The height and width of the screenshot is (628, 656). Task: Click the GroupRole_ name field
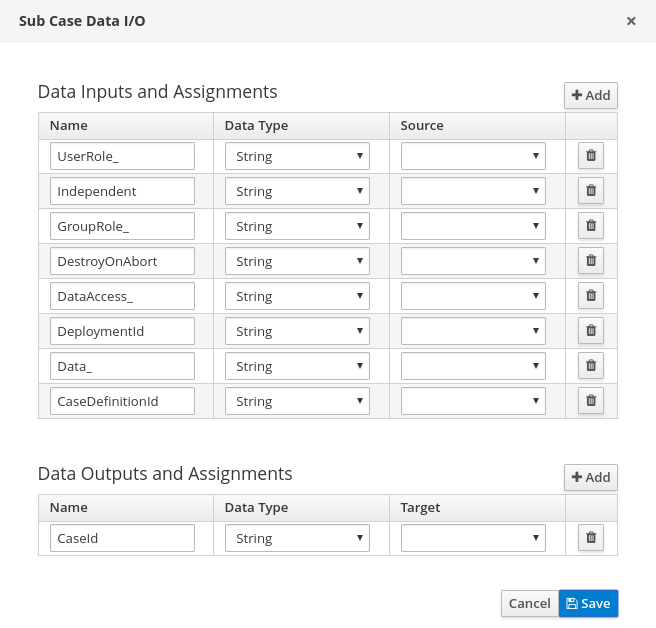[x=122, y=226]
